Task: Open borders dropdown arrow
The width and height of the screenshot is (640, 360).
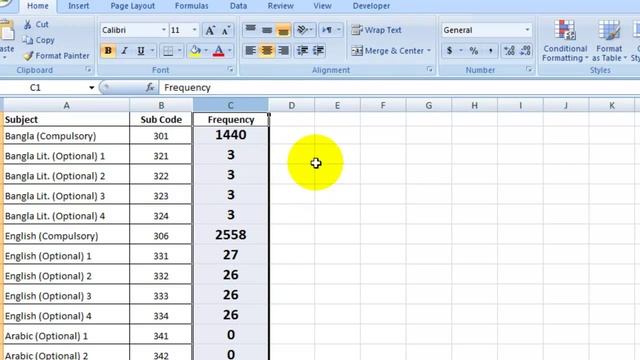Action: tap(179, 51)
